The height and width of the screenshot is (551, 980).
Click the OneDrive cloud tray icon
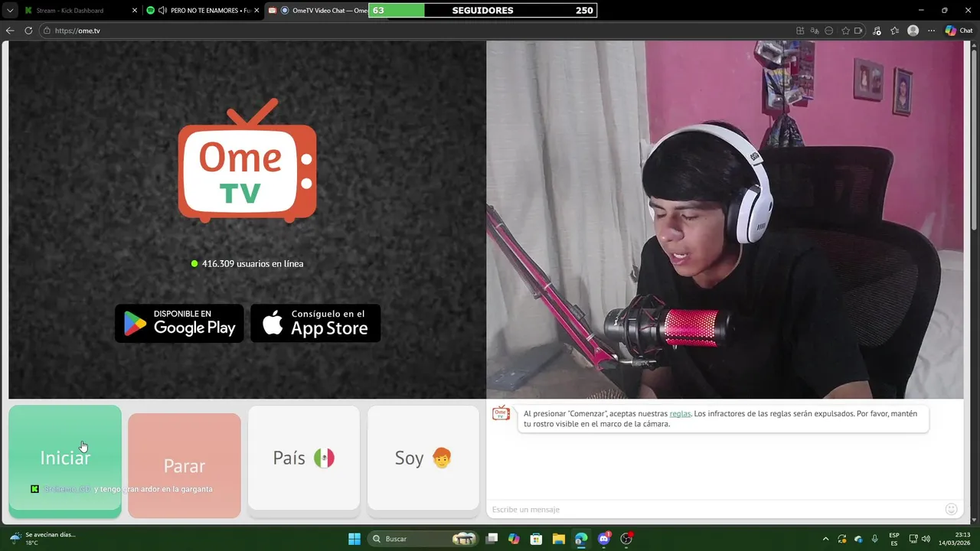point(858,539)
